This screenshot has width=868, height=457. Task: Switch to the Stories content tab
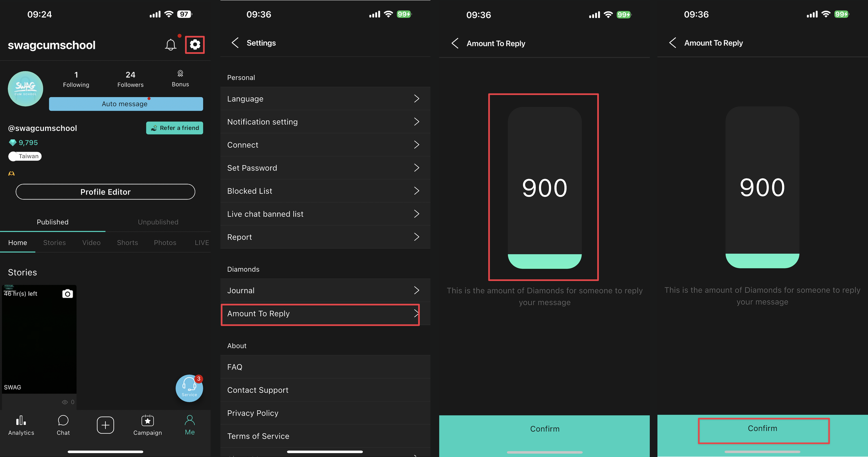(x=54, y=242)
